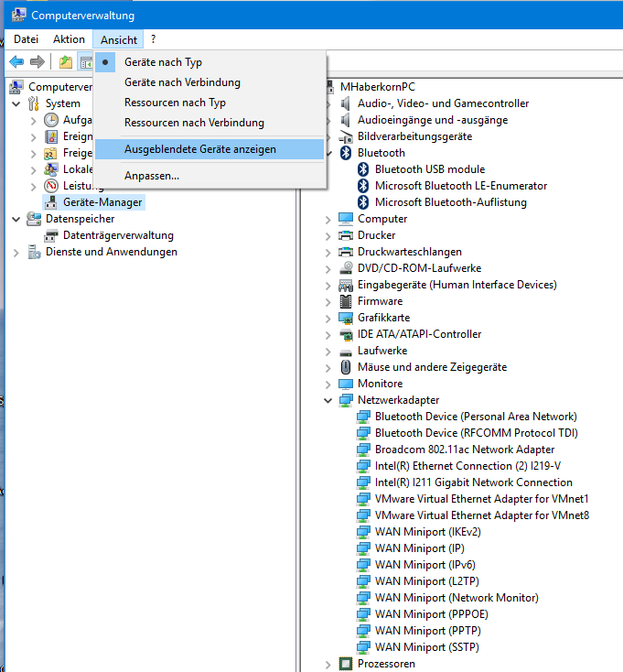
Task: Open the Aktion menu
Action: pyautogui.click(x=69, y=39)
